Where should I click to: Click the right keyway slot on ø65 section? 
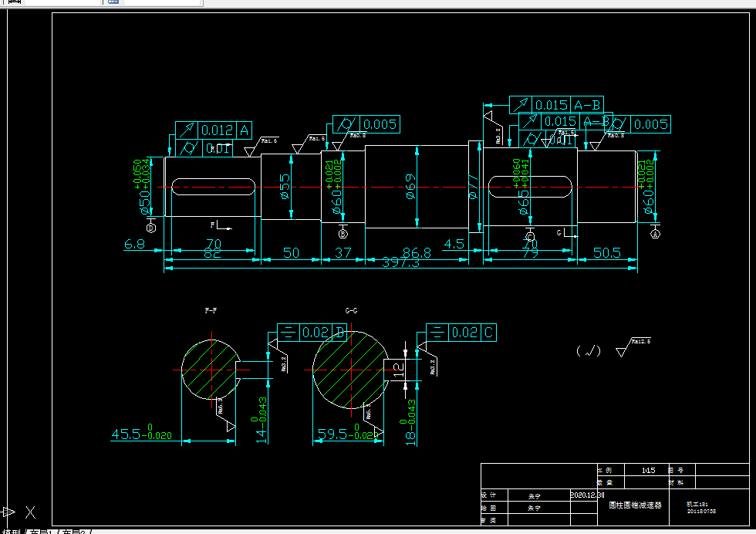pos(530,187)
